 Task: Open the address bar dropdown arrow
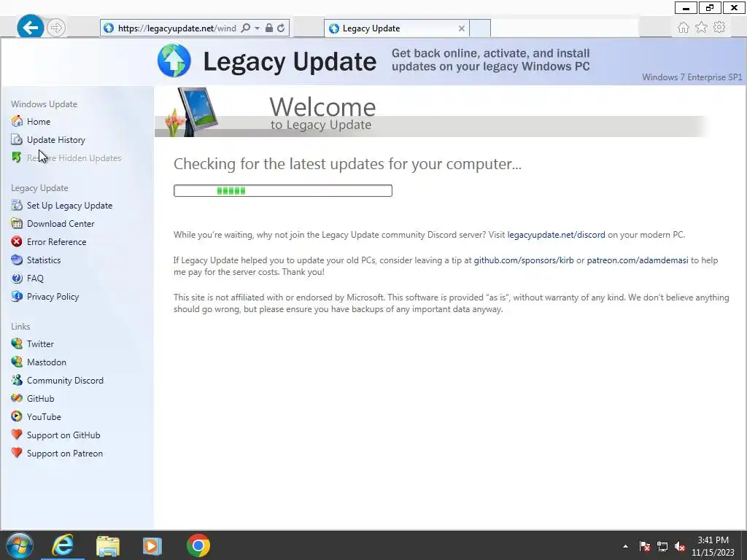[x=257, y=28]
